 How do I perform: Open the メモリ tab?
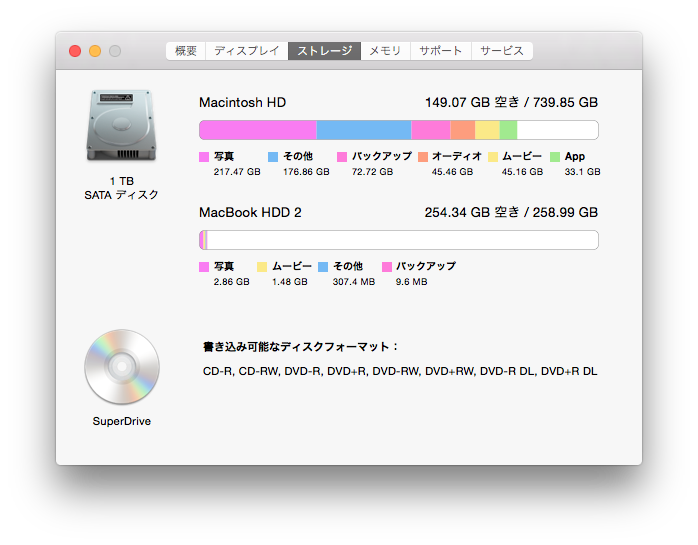[x=386, y=51]
